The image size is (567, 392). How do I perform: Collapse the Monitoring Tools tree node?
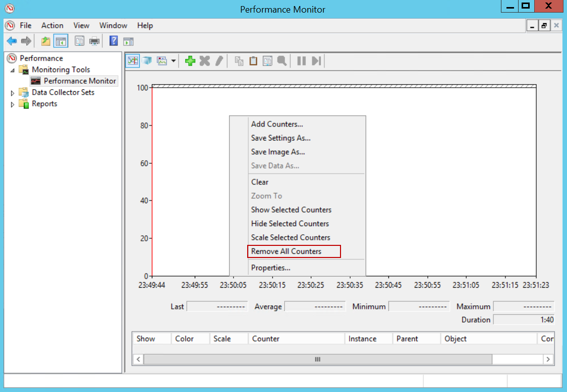[x=13, y=70]
